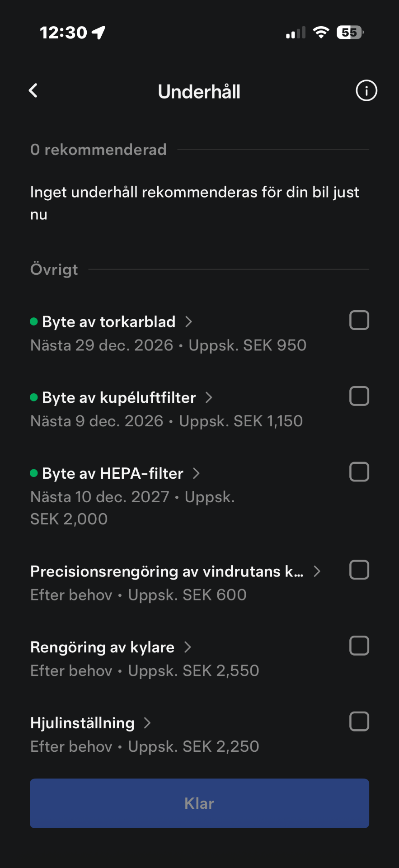Expand the Byte av HEPA-filter chevron
This screenshot has height=868, width=399.
point(196,474)
